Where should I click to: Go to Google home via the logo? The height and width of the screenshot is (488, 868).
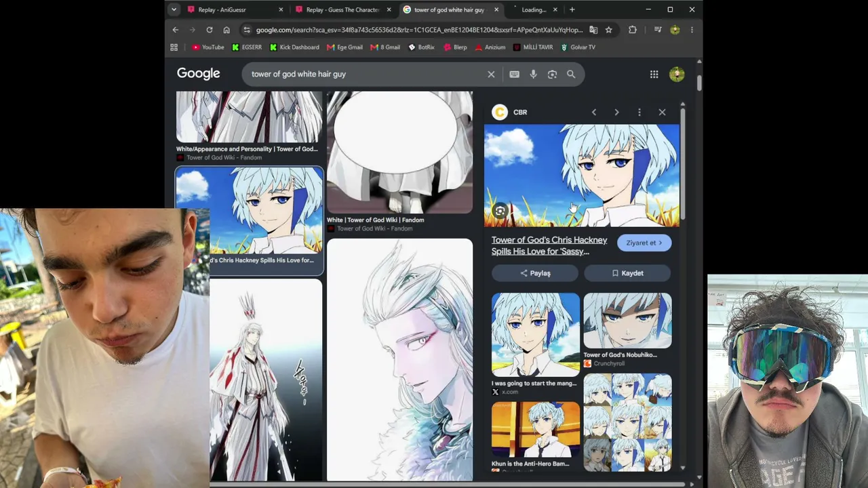[x=199, y=74]
